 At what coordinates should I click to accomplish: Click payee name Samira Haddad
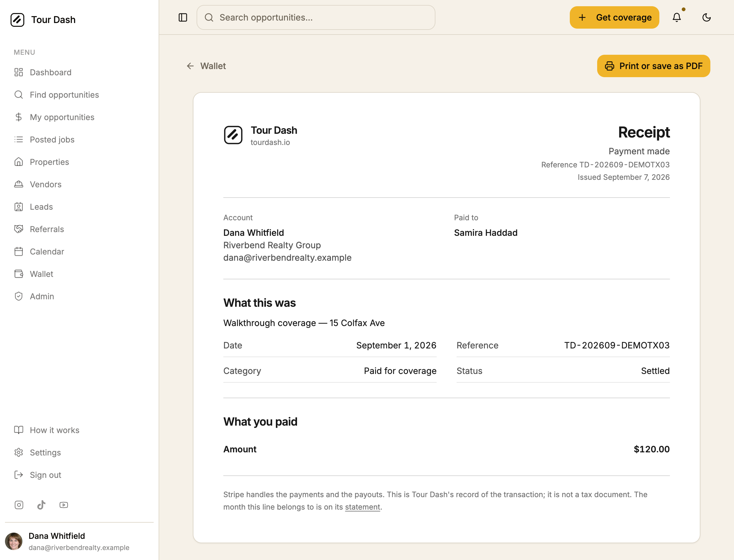click(x=485, y=232)
